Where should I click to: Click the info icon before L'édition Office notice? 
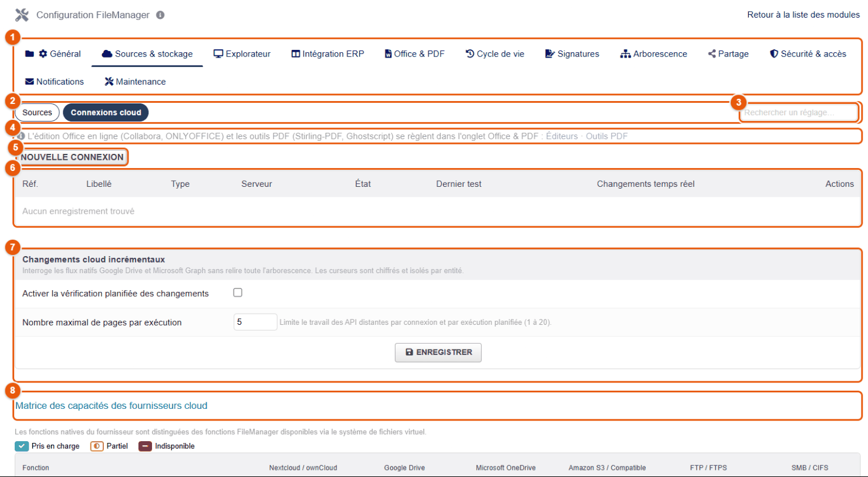pyautogui.click(x=21, y=136)
